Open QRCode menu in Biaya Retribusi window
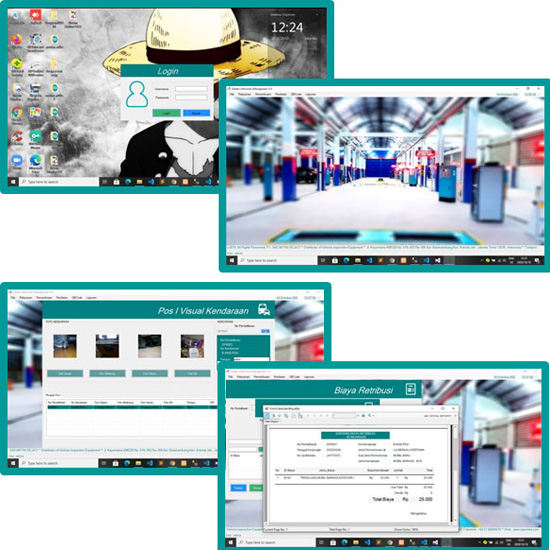 click(294, 377)
